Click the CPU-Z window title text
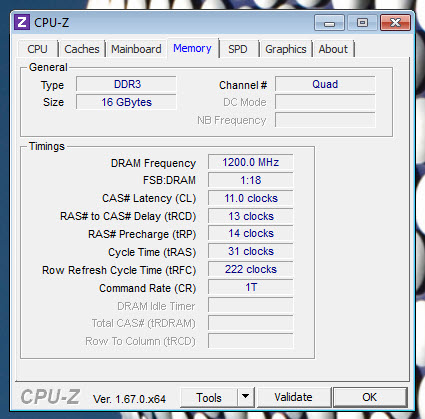This screenshot has height=419, width=425. tap(52, 23)
